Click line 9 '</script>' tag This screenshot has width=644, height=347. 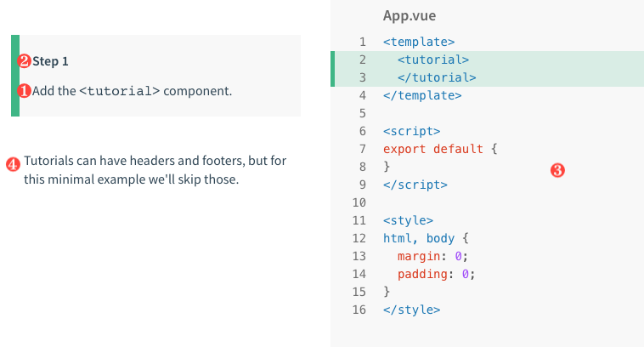pos(415,185)
